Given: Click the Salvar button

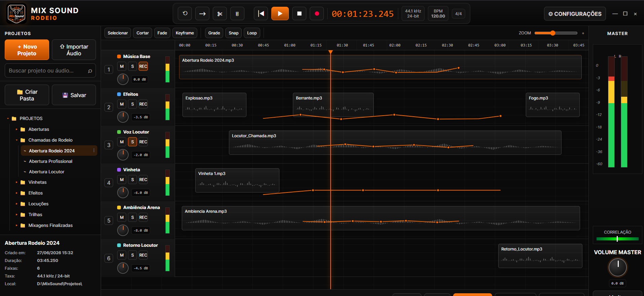Looking at the screenshot, I should pos(74,95).
